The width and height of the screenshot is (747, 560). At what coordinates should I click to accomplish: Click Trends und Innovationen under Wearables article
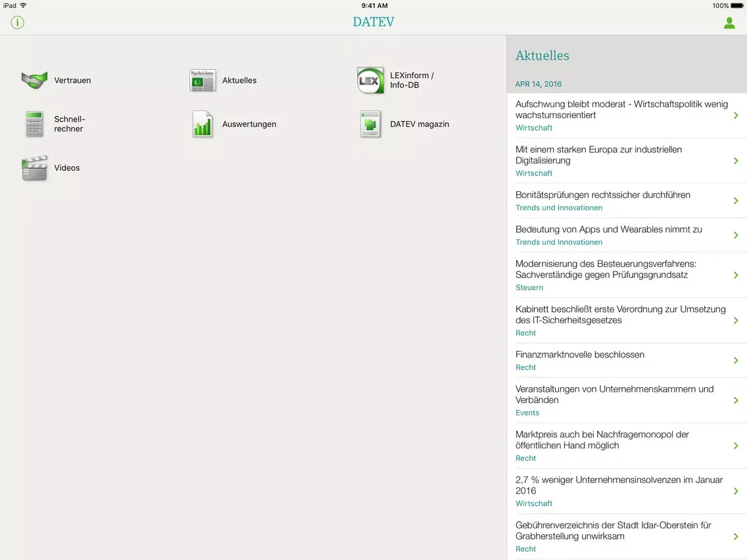[559, 242]
